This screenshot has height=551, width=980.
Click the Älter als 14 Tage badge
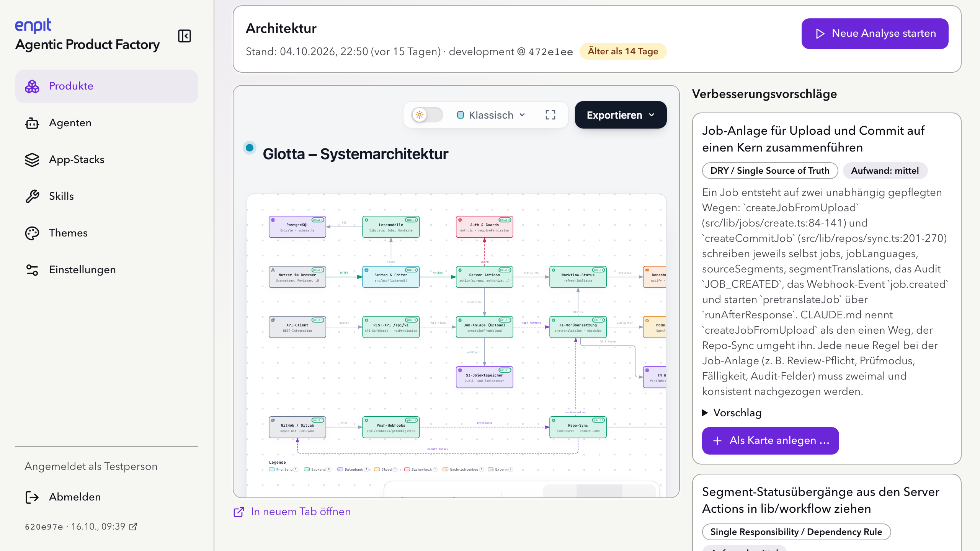623,51
